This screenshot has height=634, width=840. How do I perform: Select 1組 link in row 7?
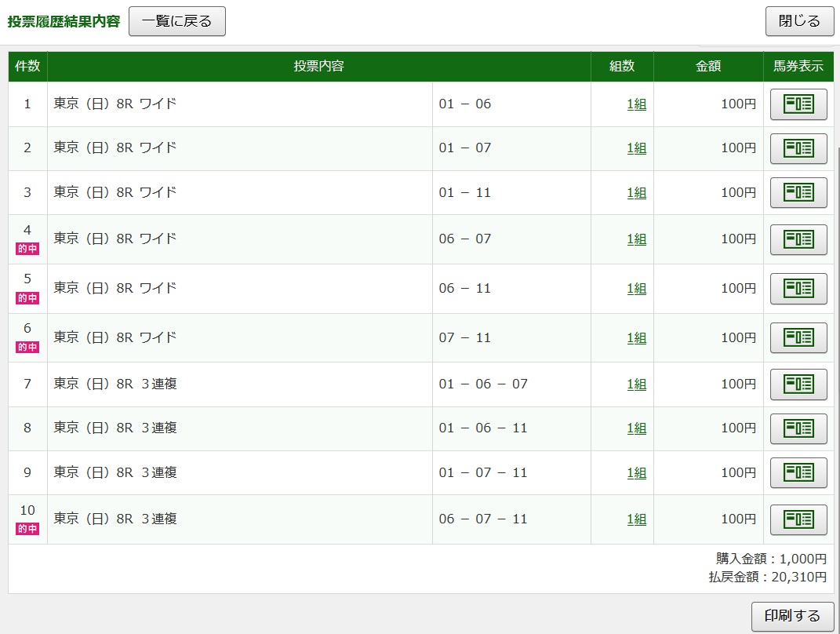(636, 384)
